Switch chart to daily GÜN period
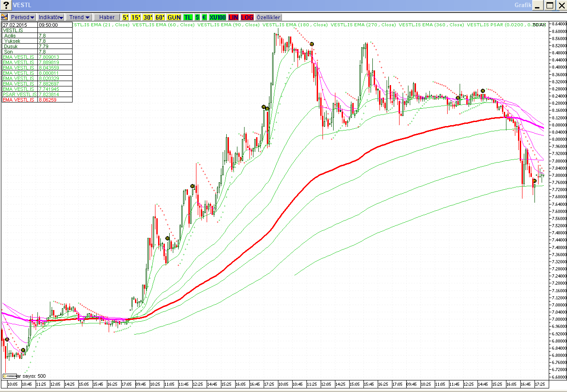Image resolution: width=567 pixels, height=392 pixels. [174, 17]
